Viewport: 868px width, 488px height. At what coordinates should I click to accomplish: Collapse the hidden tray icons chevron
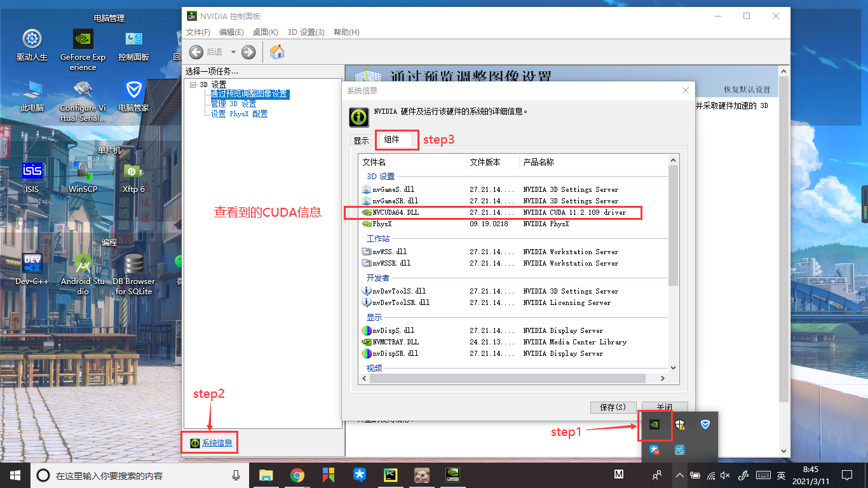680,475
